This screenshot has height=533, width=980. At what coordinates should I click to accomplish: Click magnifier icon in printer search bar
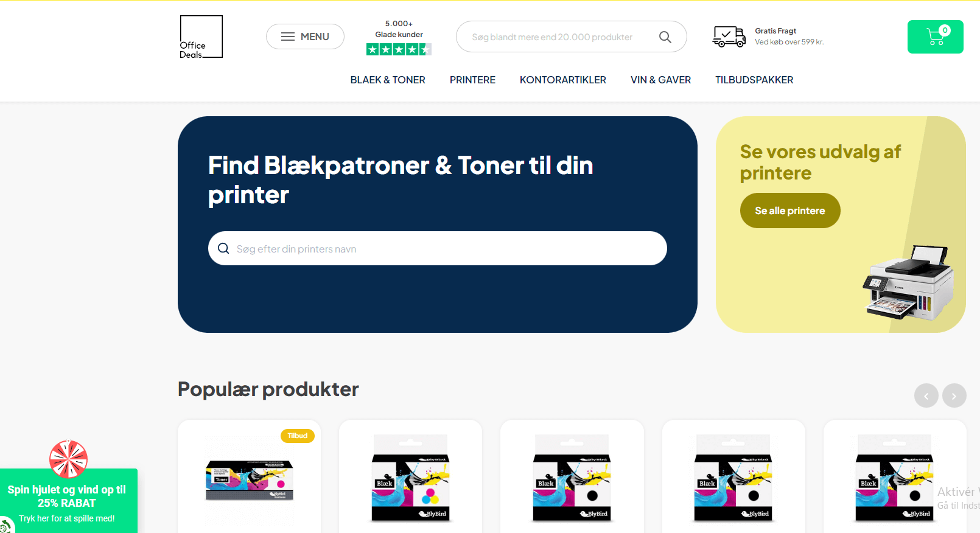[x=223, y=248]
